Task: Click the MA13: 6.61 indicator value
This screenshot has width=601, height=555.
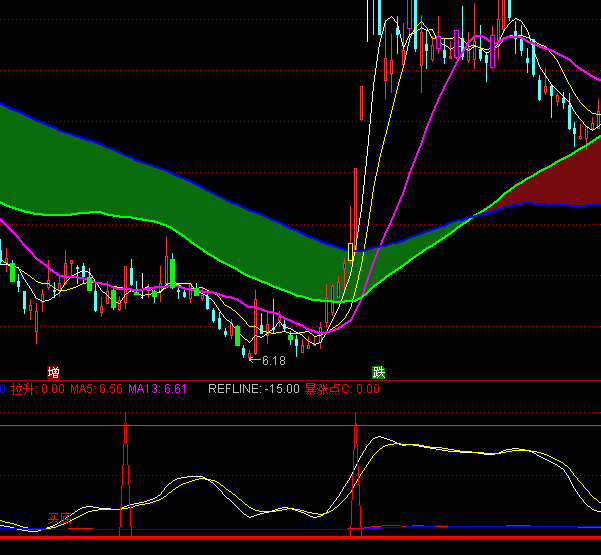Action: [158, 389]
